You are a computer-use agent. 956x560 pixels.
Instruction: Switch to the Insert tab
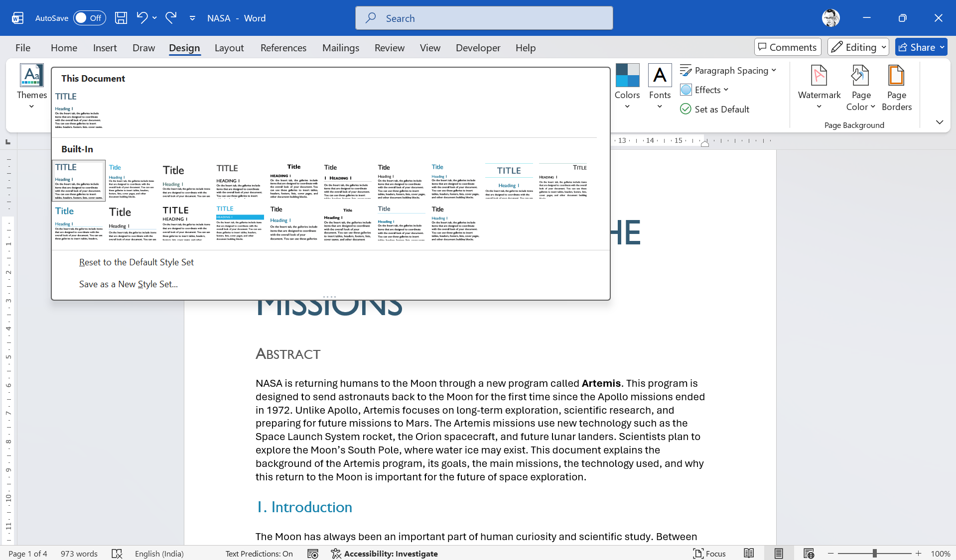[x=105, y=48]
